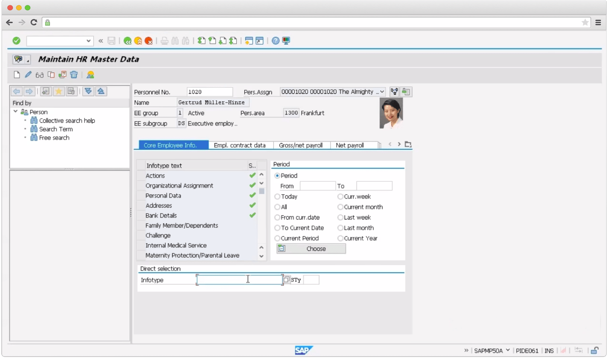Image resolution: width=609 pixels, height=364 pixels.
Task: Go to previous page icon
Action: (x=212, y=41)
